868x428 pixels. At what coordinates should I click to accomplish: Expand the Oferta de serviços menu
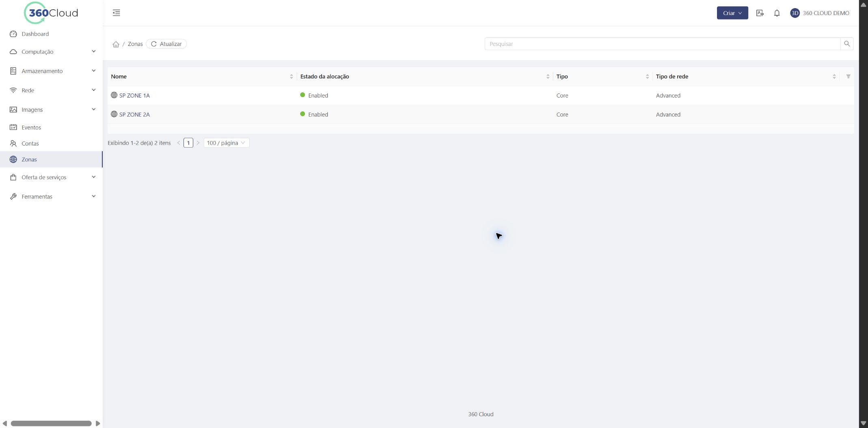coord(51,177)
